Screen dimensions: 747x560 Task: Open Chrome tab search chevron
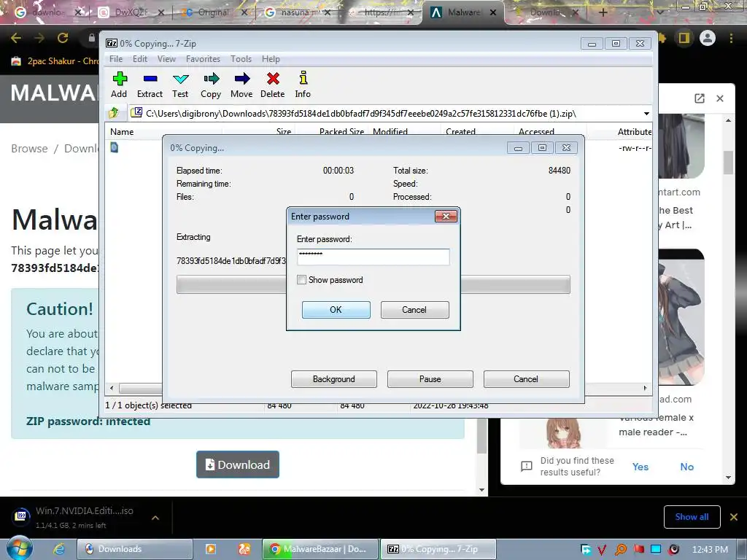pyautogui.click(x=660, y=12)
